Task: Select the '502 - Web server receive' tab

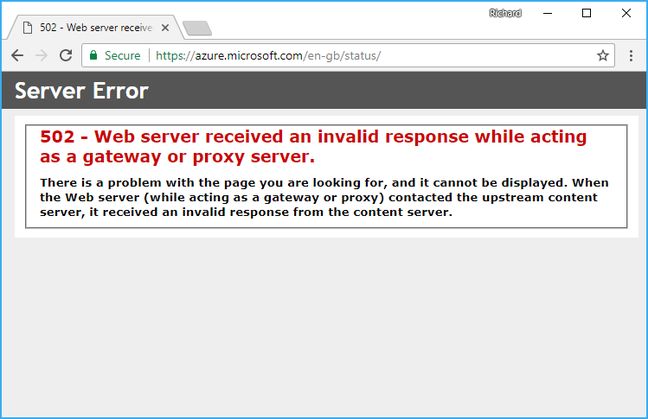Action: click(95, 27)
